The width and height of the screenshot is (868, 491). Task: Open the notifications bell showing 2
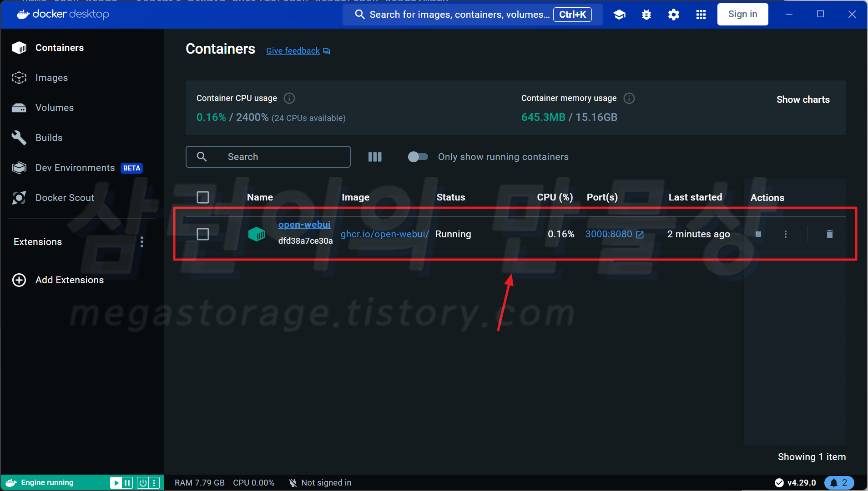click(x=839, y=483)
